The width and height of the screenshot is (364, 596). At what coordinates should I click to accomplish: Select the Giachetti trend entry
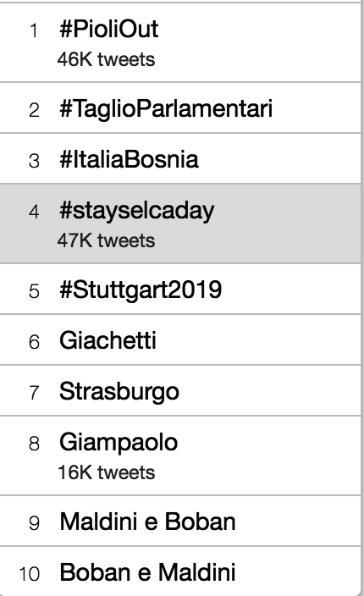point(108,340)
